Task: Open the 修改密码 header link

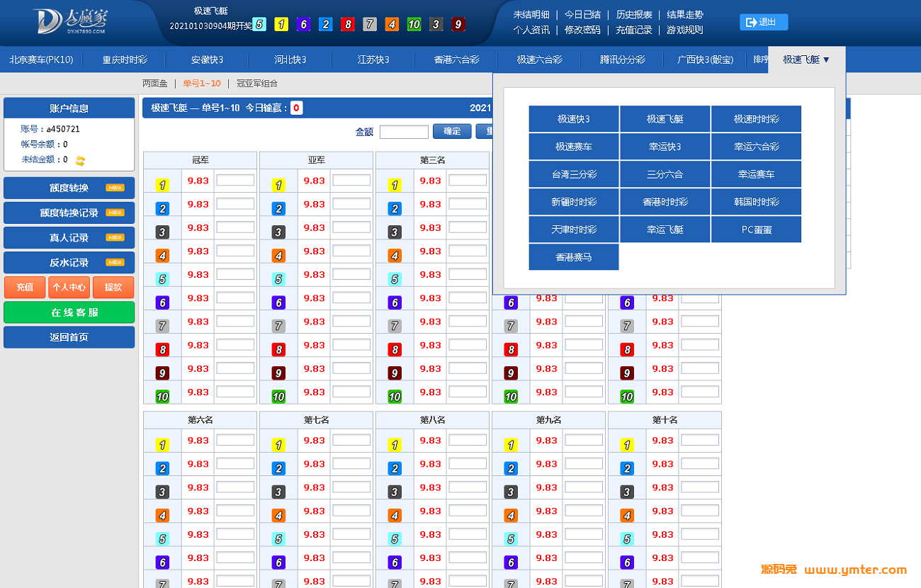Action: 582,30
